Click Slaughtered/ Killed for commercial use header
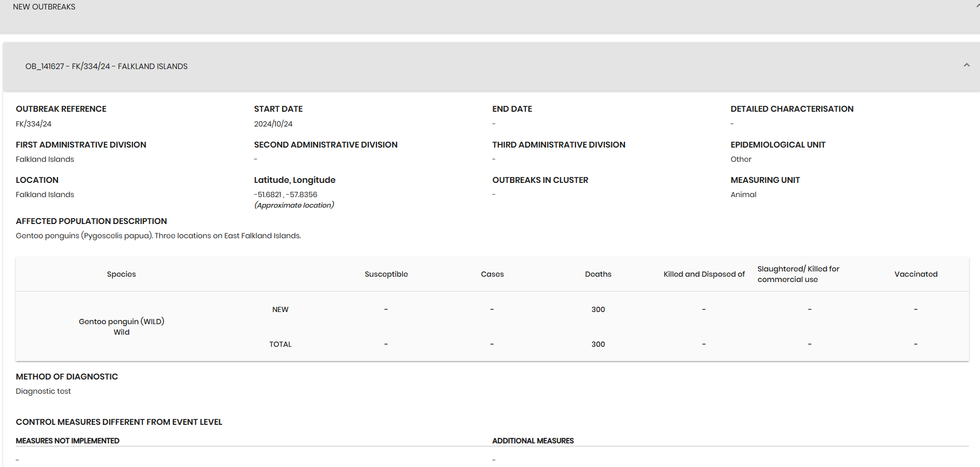980x467 pixels. (799, 274)
